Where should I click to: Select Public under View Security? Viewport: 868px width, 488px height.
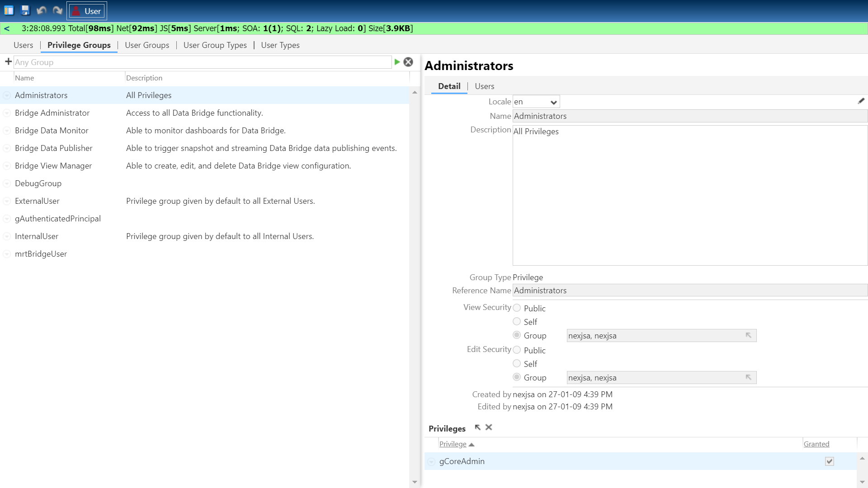[517, 308]
